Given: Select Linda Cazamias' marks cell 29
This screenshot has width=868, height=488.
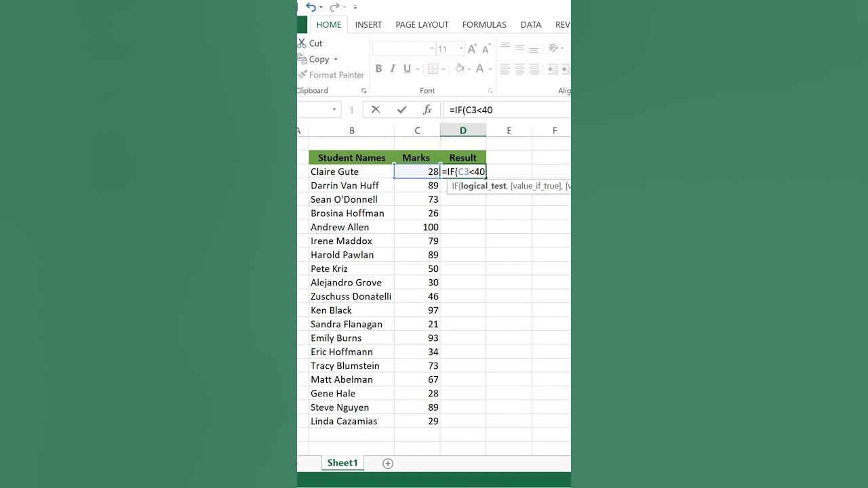Looking at the screenshot, I should [417, 421].
